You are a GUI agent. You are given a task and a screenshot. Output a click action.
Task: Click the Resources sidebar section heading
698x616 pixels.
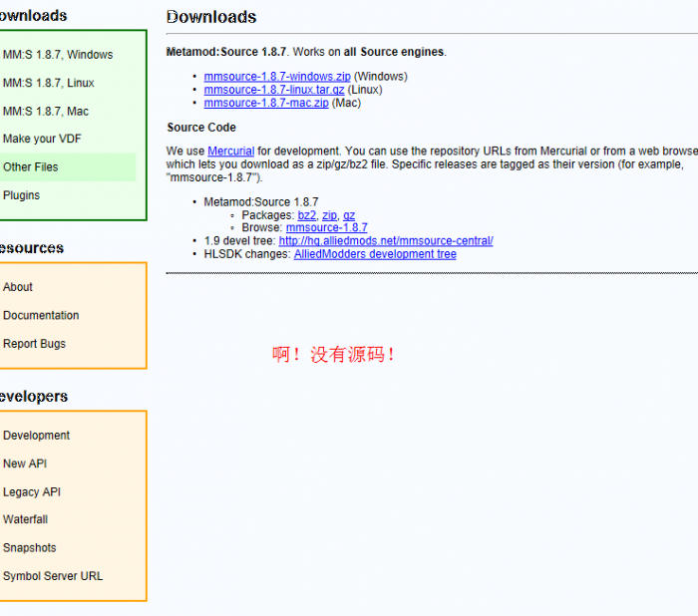(x=32, y=248)
